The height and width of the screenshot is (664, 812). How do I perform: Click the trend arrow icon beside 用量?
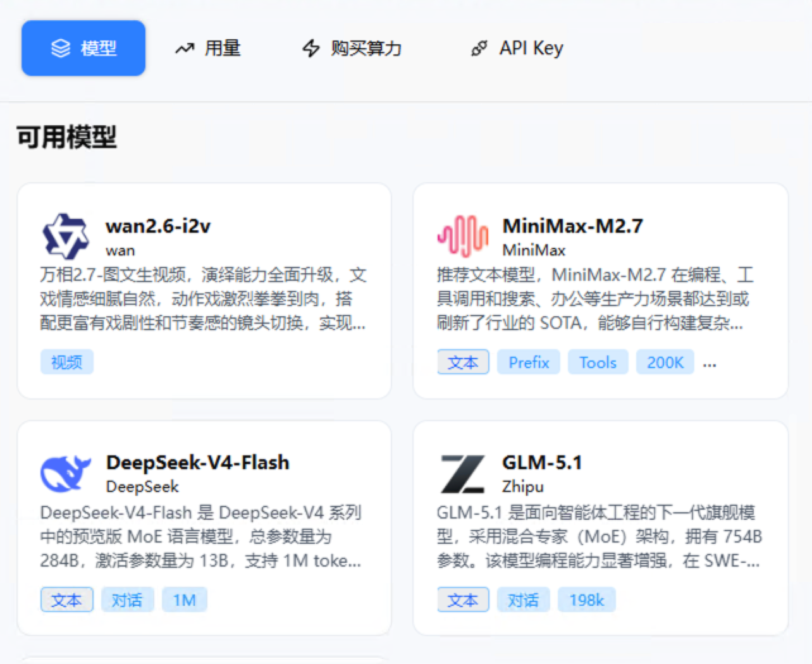[184, 48]
